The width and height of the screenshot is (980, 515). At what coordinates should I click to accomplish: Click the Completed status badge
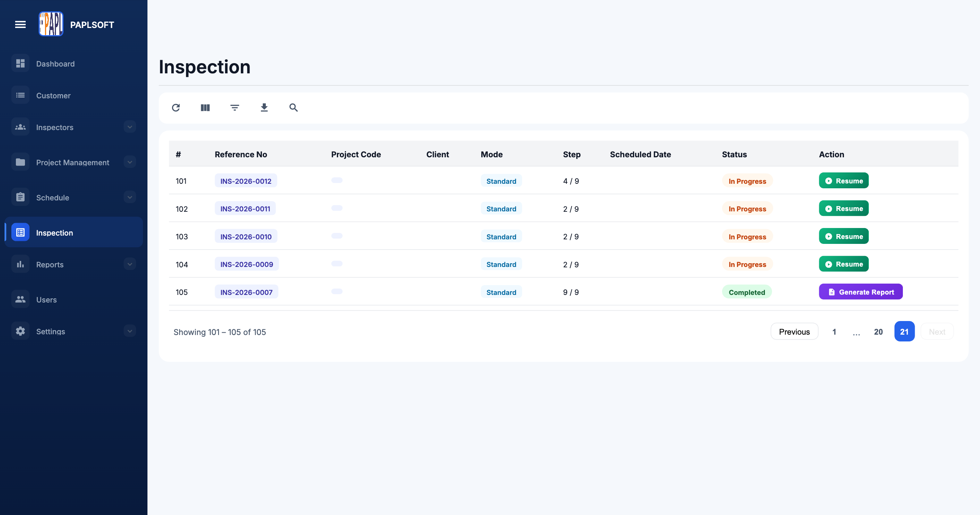(746, 292)
